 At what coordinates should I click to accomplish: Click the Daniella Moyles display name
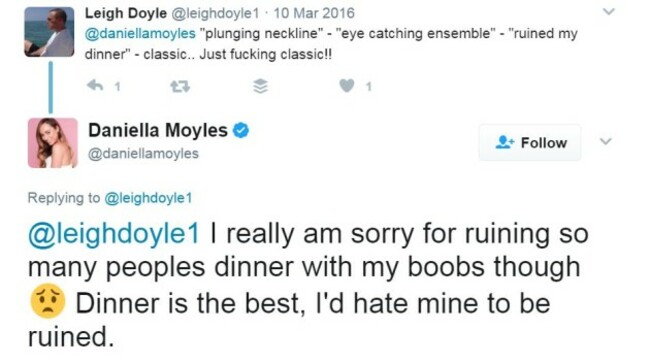158,131
